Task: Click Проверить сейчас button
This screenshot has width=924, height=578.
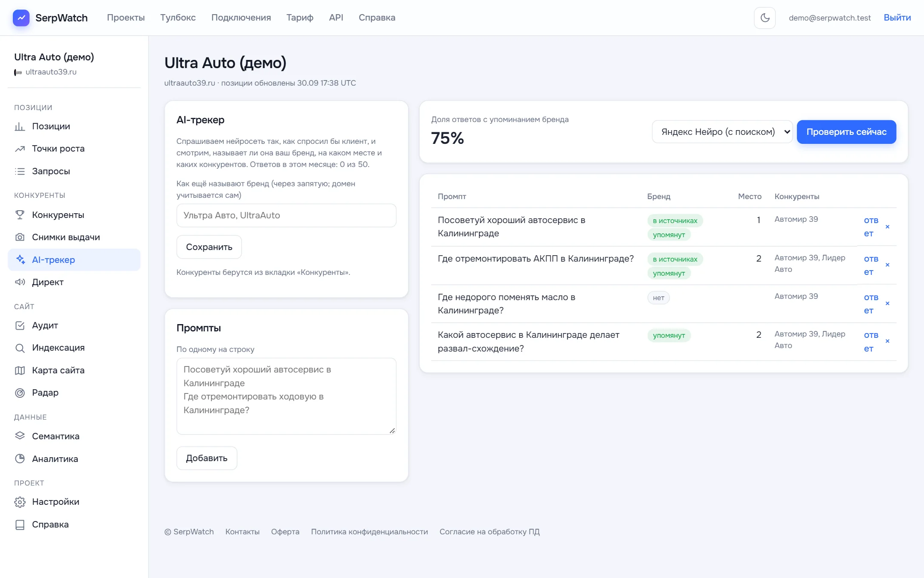Action: pos(846,132)
